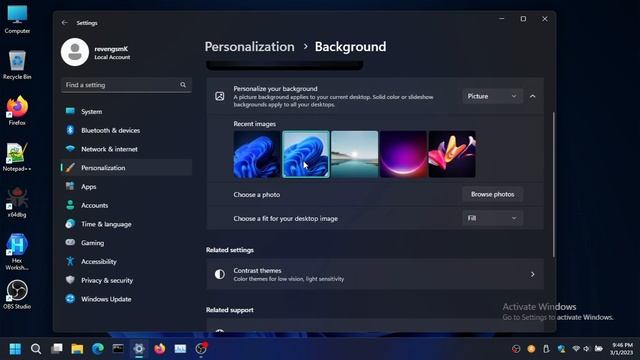Open the Contrast themes row
640x360 pixels.
click(x=375, y=274)
